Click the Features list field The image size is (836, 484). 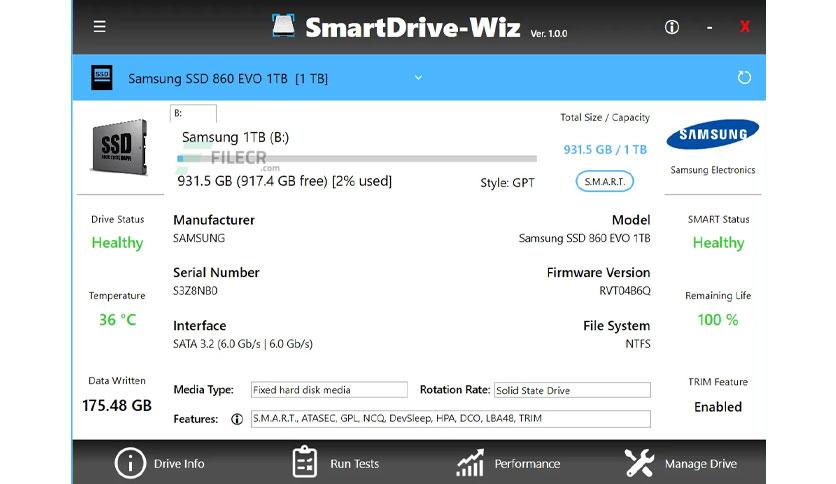pos(451,418)
